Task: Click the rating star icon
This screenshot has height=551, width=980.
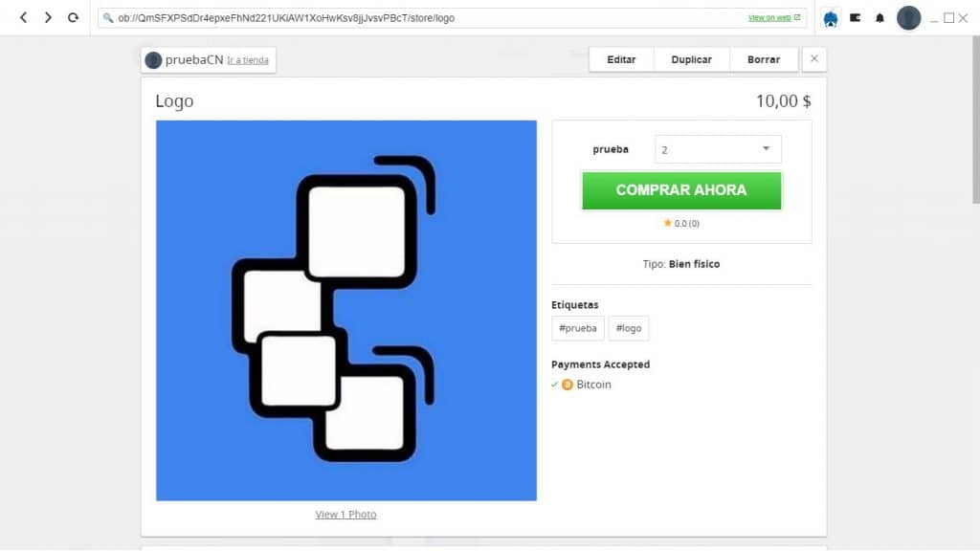Action: pos(667,222)
